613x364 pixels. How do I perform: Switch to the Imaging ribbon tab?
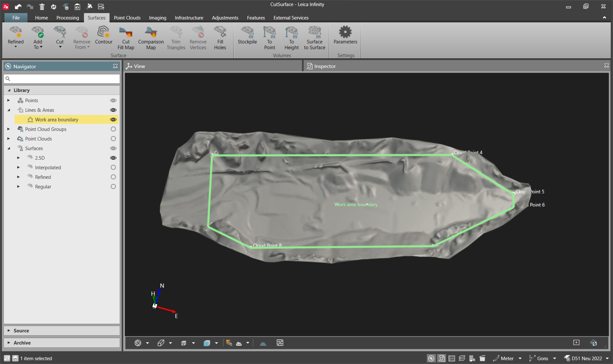coord(158,18)
